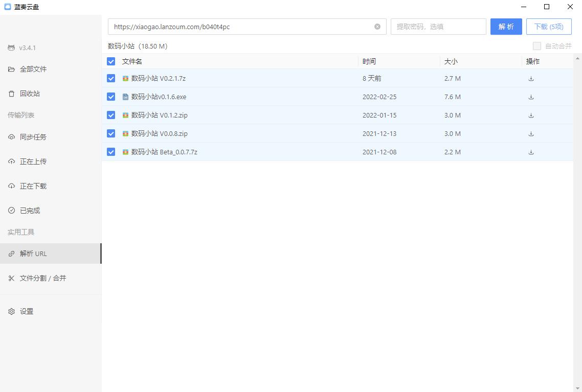Clear the URL field with the X icon
This screenshot has width=582, height=392.
[377, 27]
